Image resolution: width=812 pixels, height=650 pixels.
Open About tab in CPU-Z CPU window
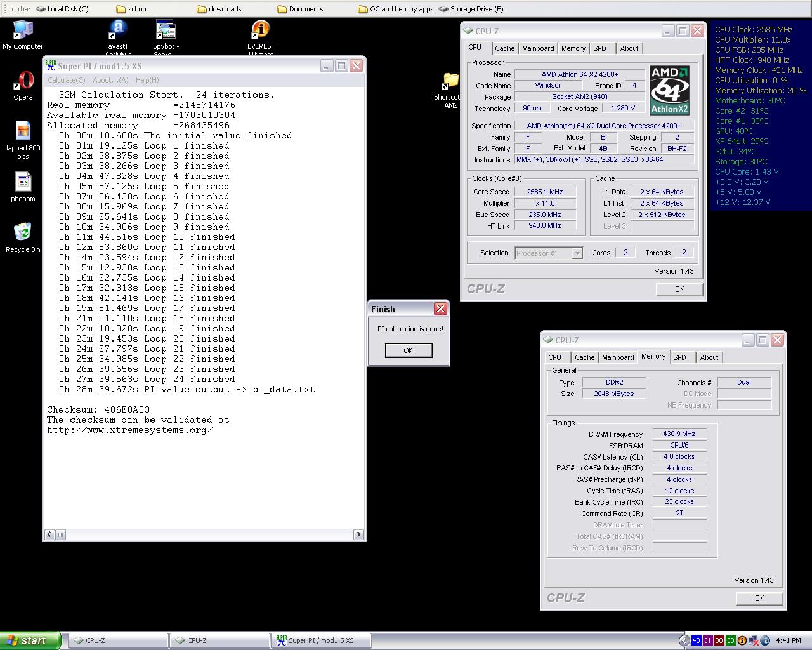click(629, 48)
